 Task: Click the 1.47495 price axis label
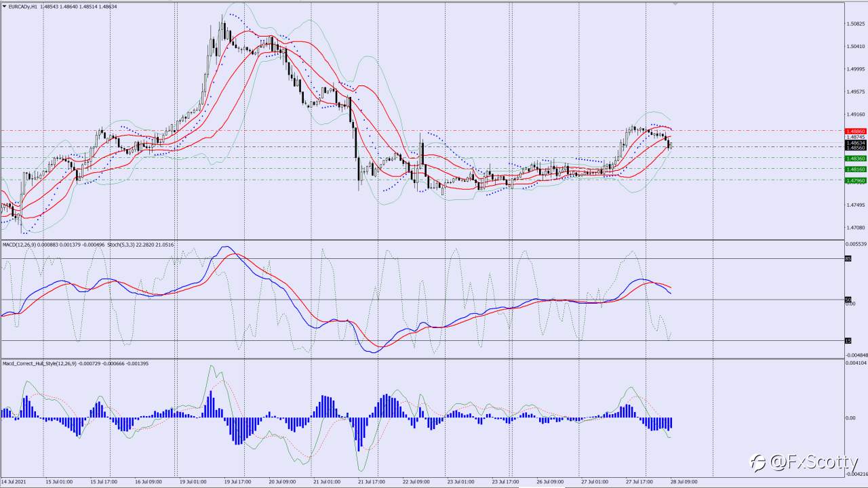click(856, 205)
